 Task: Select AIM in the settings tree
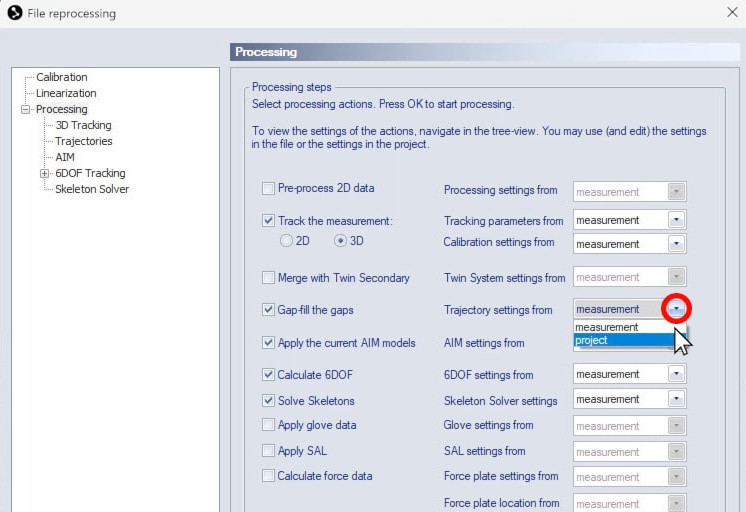[65, 157]
